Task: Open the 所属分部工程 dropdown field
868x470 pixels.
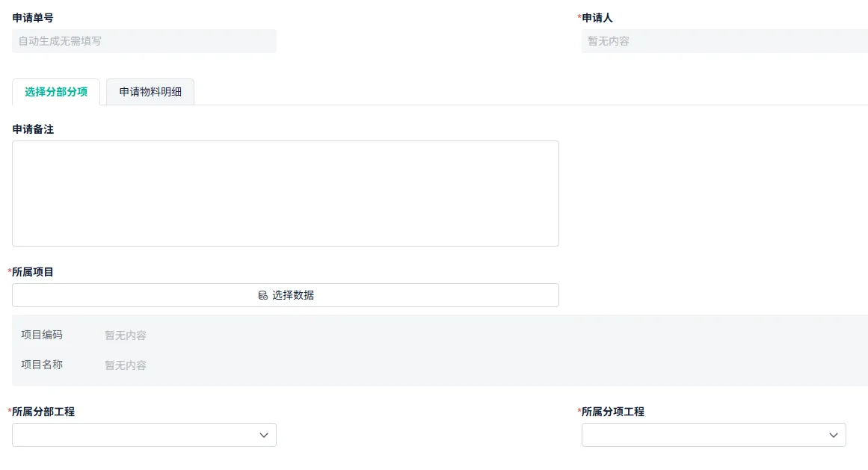Action: (x=135, y=435)
